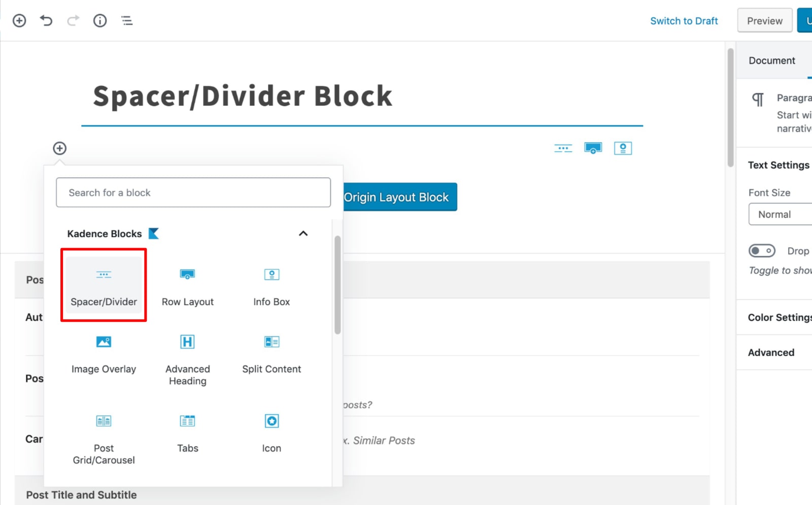Click the Font Size label

pos(769,192)
